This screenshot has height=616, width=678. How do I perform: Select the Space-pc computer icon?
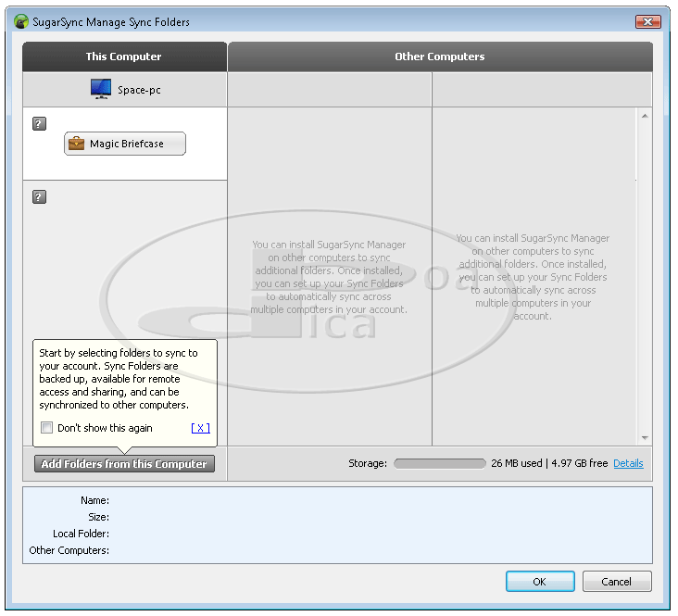101,89
